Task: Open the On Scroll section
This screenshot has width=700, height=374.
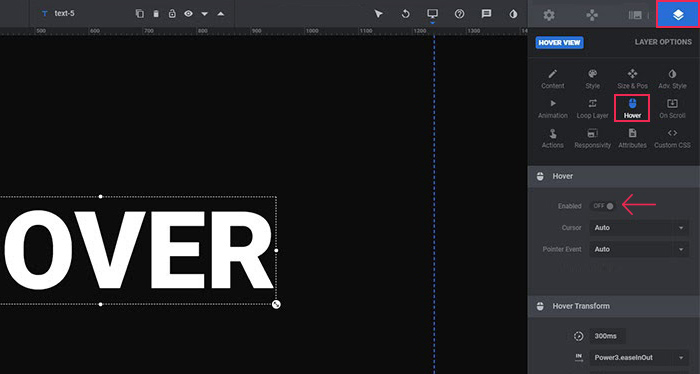Action: (x=672, y=109)
